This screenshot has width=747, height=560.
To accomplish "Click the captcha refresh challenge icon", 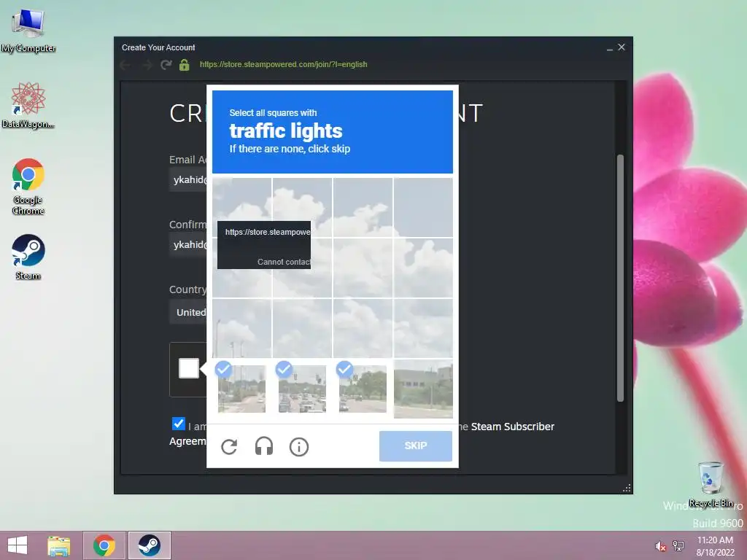I will (x=229, y=447).
